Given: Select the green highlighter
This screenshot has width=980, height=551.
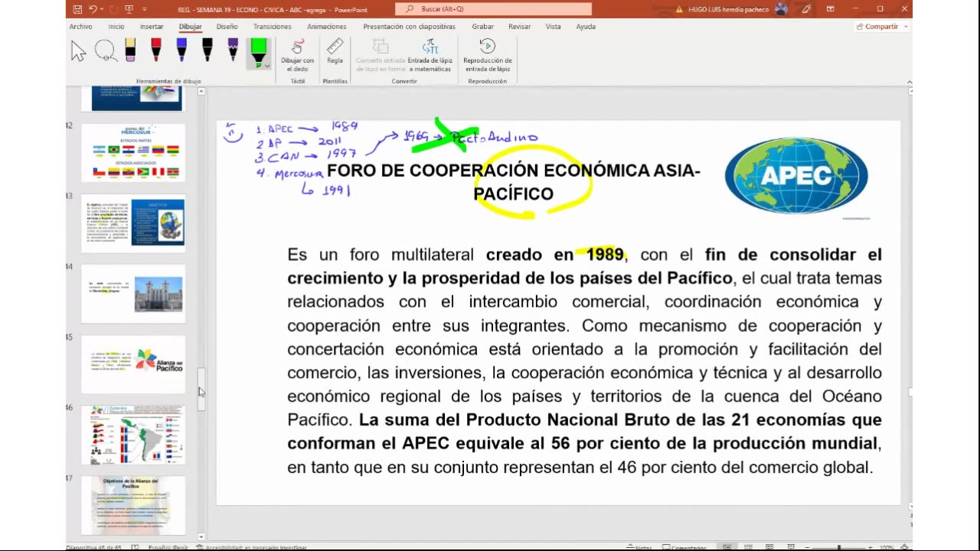Looking at the screenshot, I should pyautogui.click(x=258, y=49).
